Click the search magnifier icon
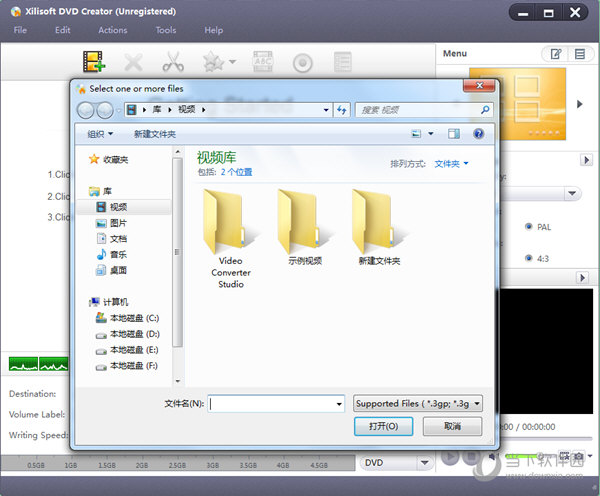The image size is (600, 496). click(485, 110)
